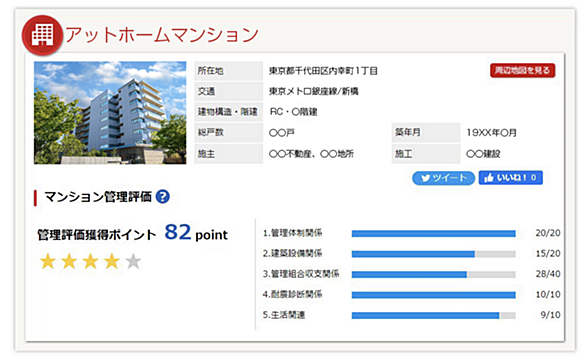Click the 82 point score
Viewport: 586px width, 363px height.
click(x=196, y=233)
